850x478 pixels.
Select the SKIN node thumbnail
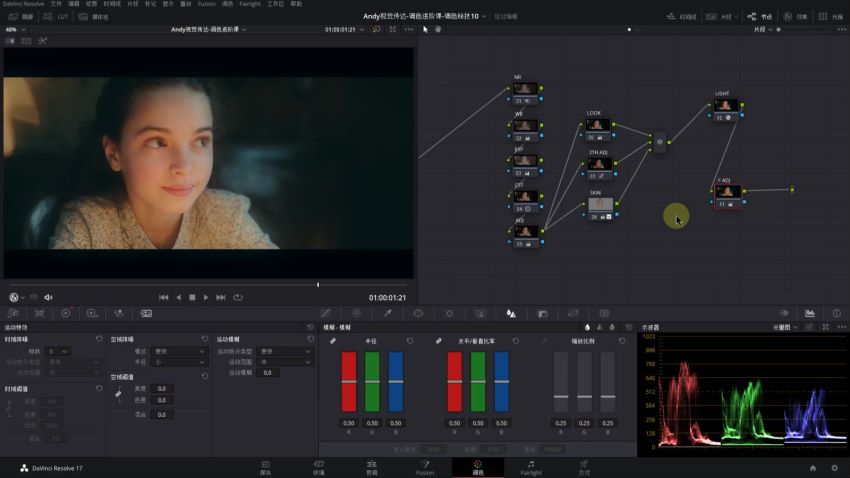[601, 204]
